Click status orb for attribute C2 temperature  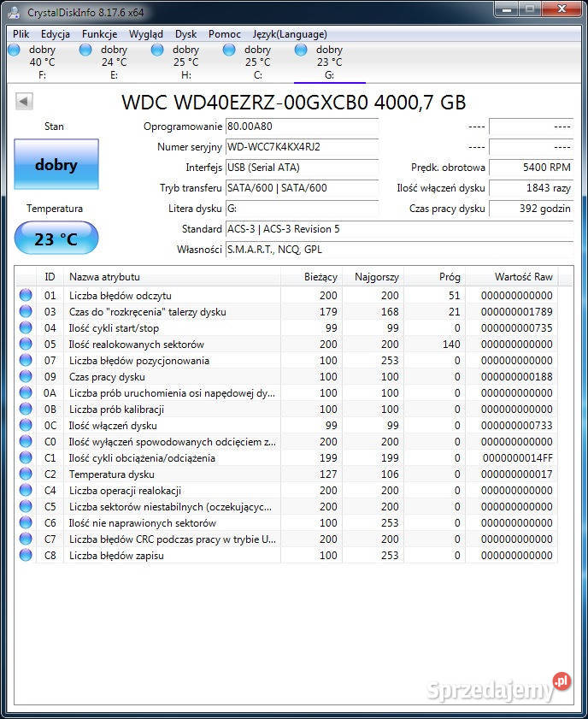(26, 474)
